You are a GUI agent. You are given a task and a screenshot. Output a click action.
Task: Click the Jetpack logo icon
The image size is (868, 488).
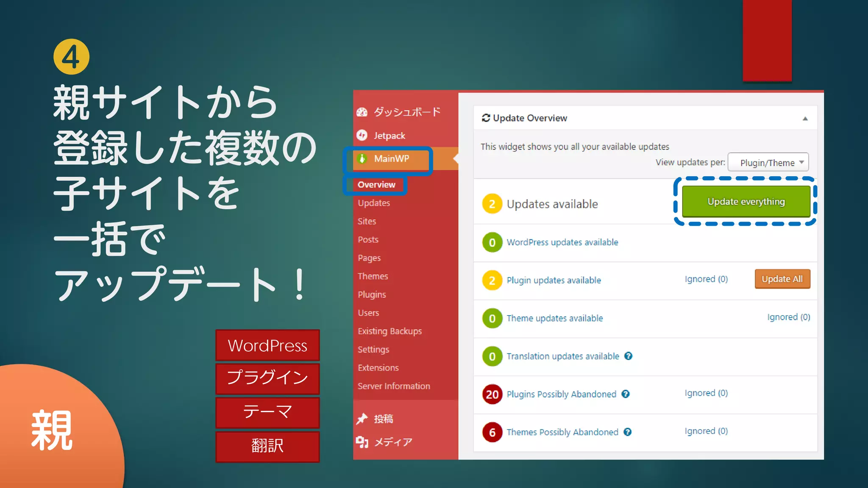pyautogui.click(x=362, y=135)
